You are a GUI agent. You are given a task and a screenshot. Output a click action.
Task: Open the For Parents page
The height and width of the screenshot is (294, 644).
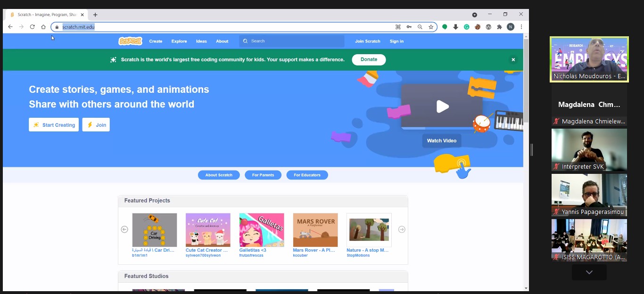pos(263,175)
